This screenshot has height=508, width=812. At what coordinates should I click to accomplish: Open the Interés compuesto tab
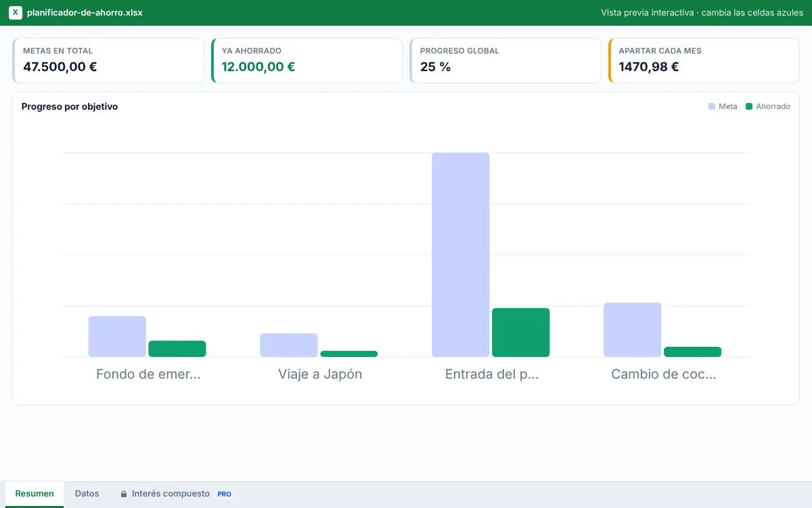(x=176, y=494)
